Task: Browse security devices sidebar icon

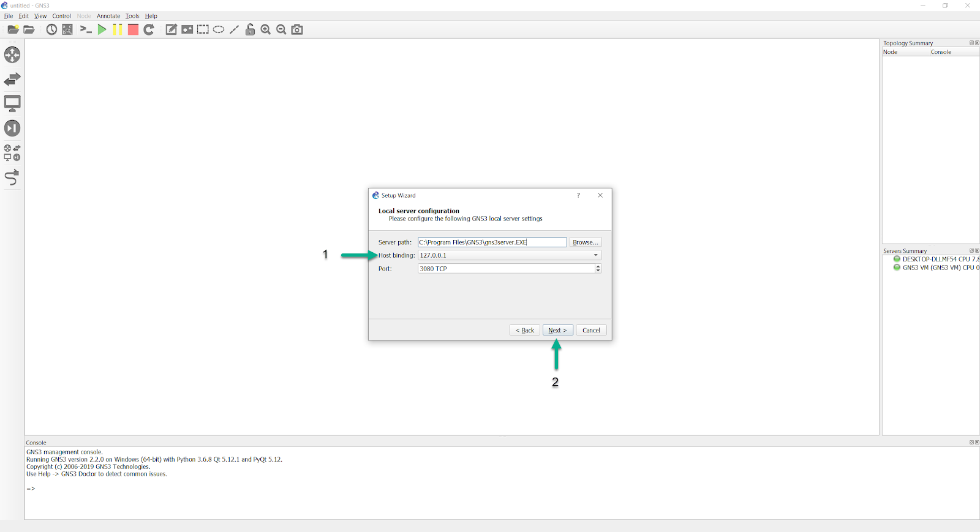Action: (12, 128)
